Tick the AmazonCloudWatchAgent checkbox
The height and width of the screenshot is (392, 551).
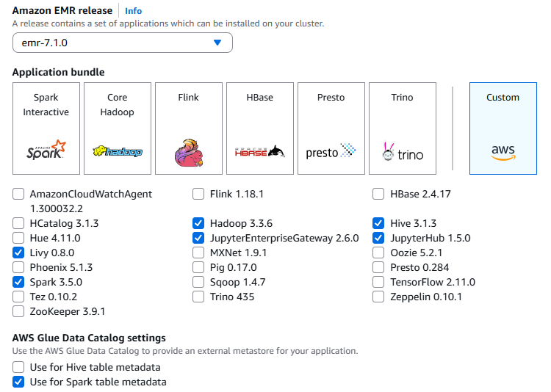(18, 195)
